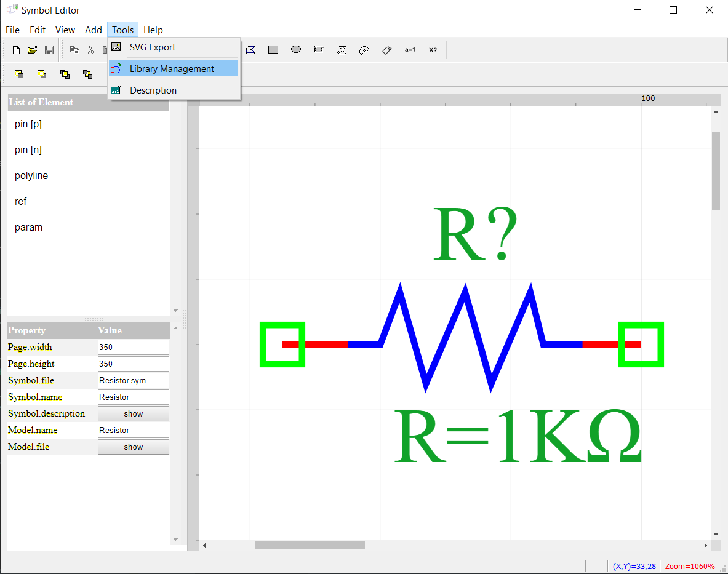728x574 pixels.
Task: Select the ellipse drawing tool
Action: click(x=296, y=49)
